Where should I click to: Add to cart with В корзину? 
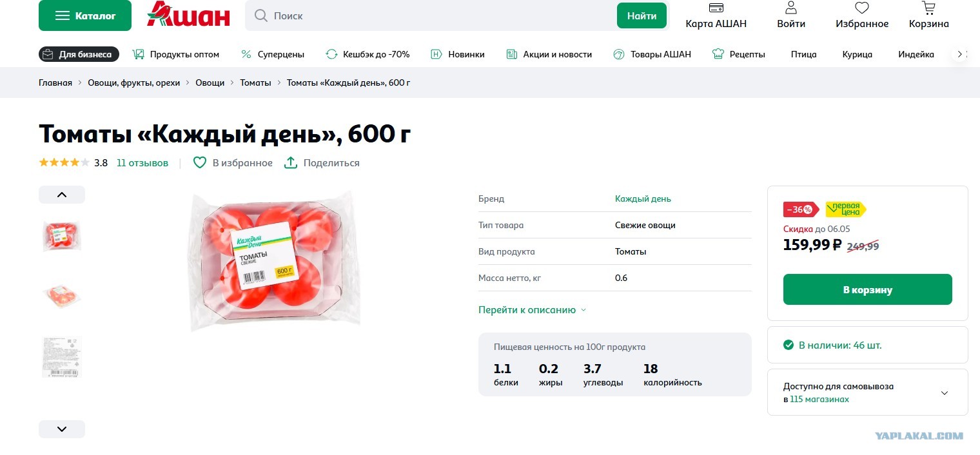pos(868,289)
